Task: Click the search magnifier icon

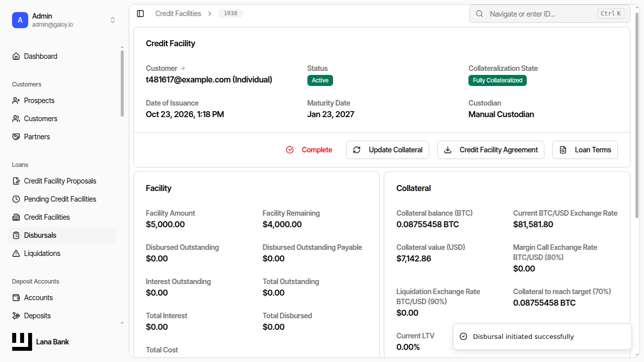Action: (479, 14)
